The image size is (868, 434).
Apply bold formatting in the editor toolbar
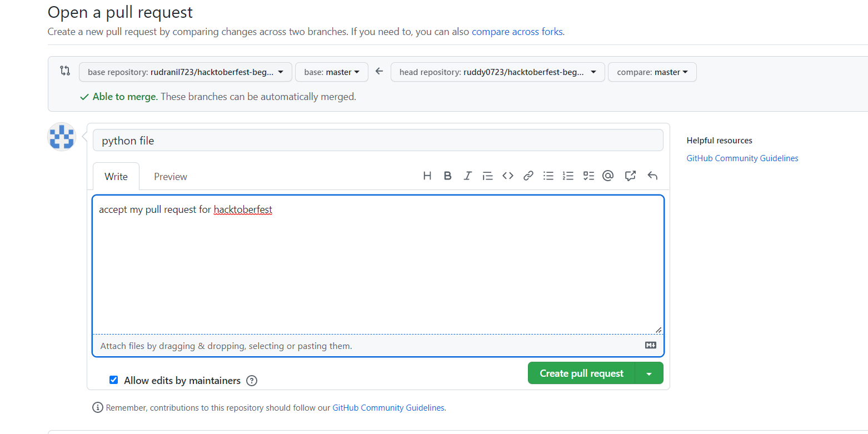tap(447, 176)
